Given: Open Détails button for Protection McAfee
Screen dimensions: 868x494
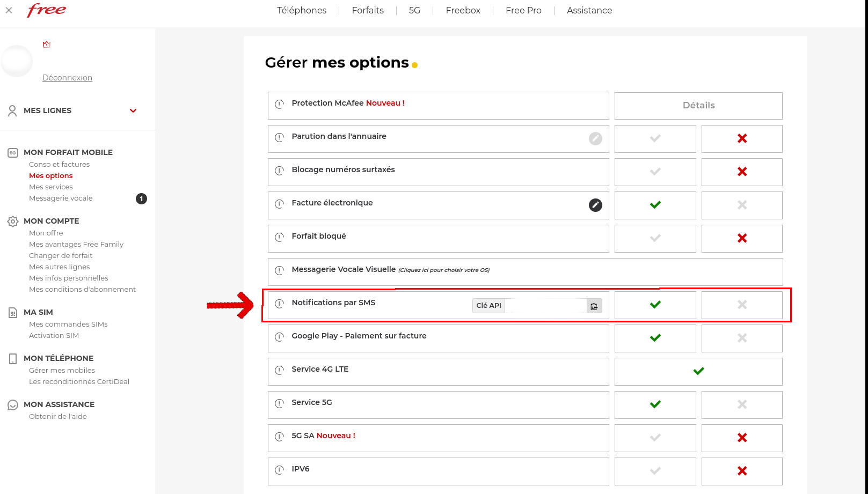Looking at the screenshot, I should point(698,106).
